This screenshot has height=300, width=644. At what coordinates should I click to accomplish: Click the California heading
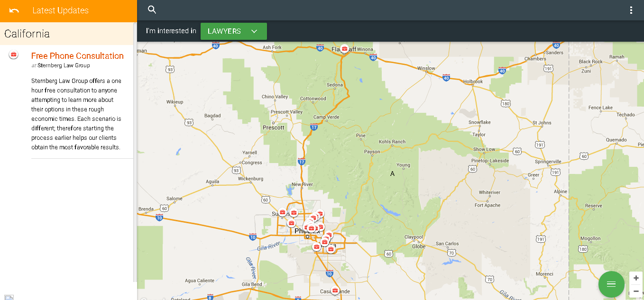27,34
